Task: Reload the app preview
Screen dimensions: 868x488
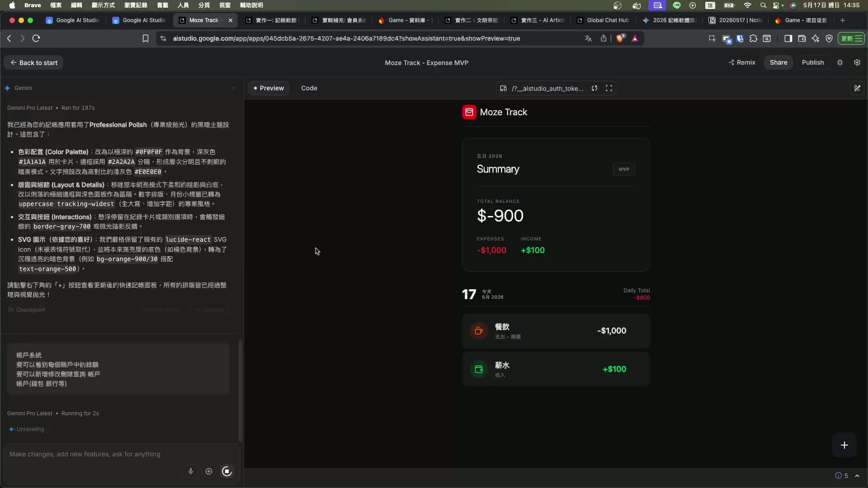Action: (x=594, y=88)
